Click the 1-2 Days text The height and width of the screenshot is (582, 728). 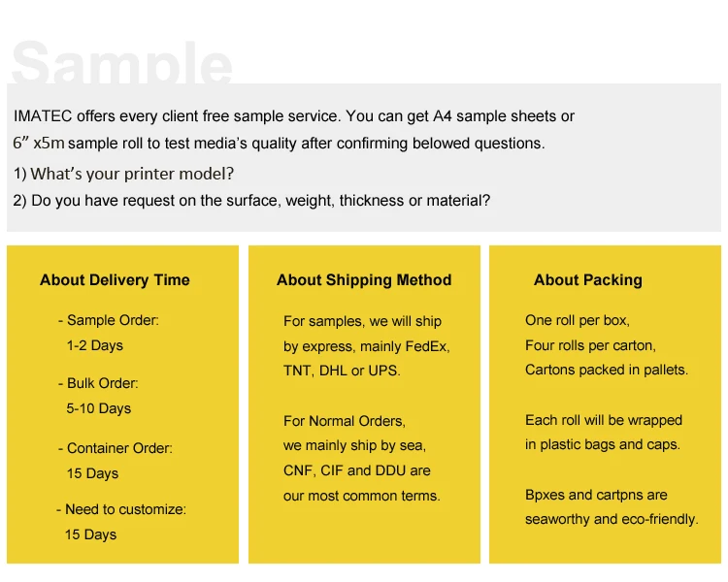point(95,345)
